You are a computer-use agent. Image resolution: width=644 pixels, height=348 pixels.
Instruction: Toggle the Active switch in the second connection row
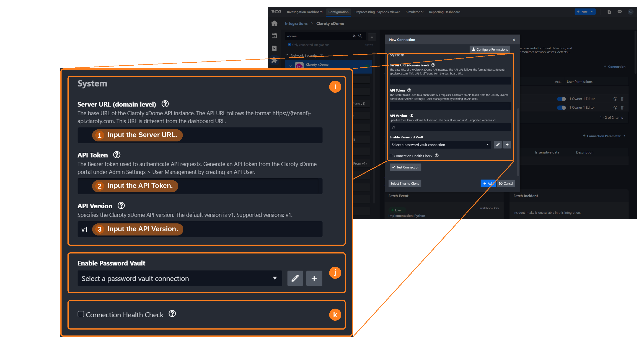[x=561, y=108]
